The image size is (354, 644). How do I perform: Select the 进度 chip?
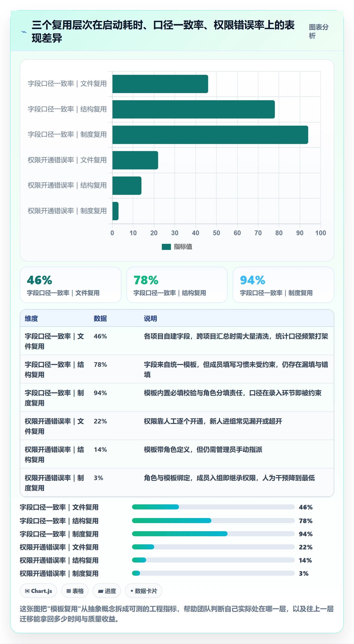(107, 591)
